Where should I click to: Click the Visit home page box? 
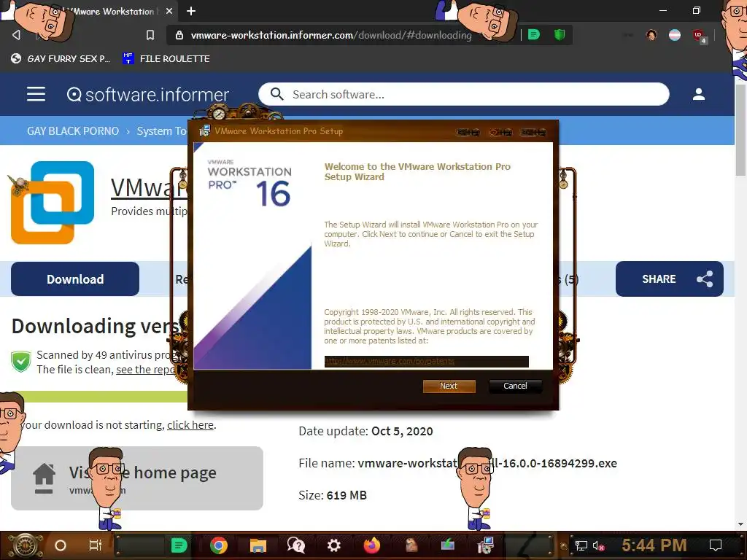[x=137, y=478]
